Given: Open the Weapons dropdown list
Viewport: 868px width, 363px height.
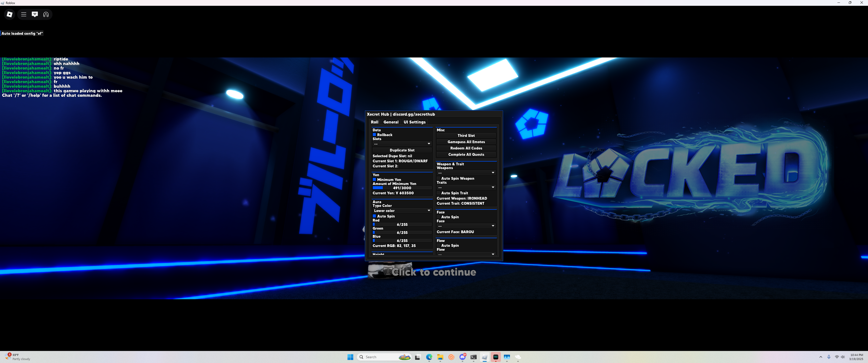Looking at the screenshot, I should point(466,173).
